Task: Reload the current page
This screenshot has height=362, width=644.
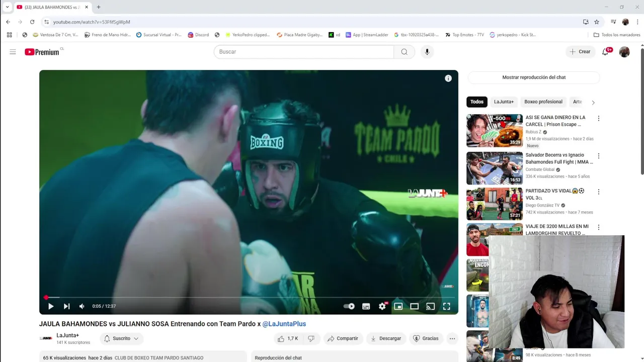Action: [32, 22]
